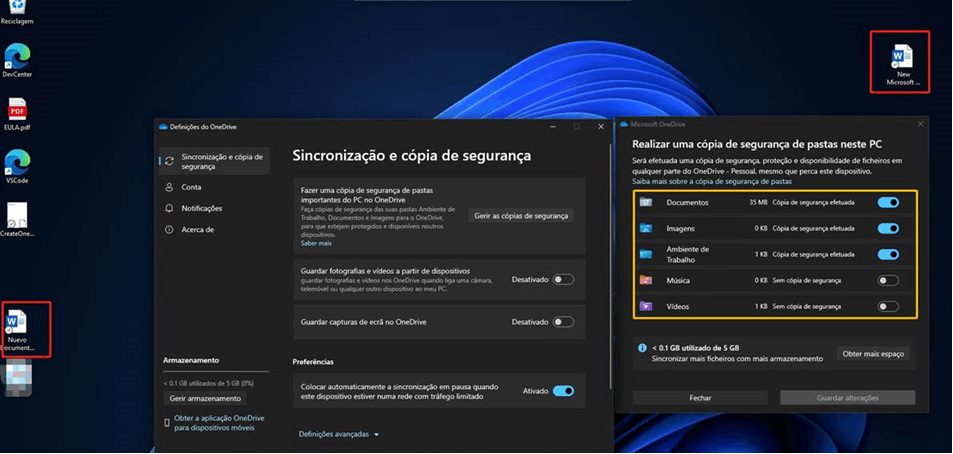Screen dimensions: 953x454
Task: Open the Saber mais link
Action: click(316, 243)
